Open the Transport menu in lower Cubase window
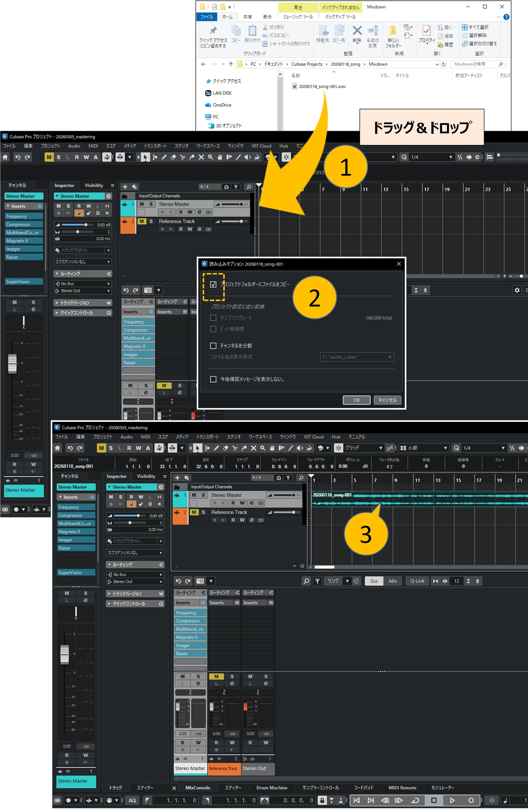 coord(207,437)
